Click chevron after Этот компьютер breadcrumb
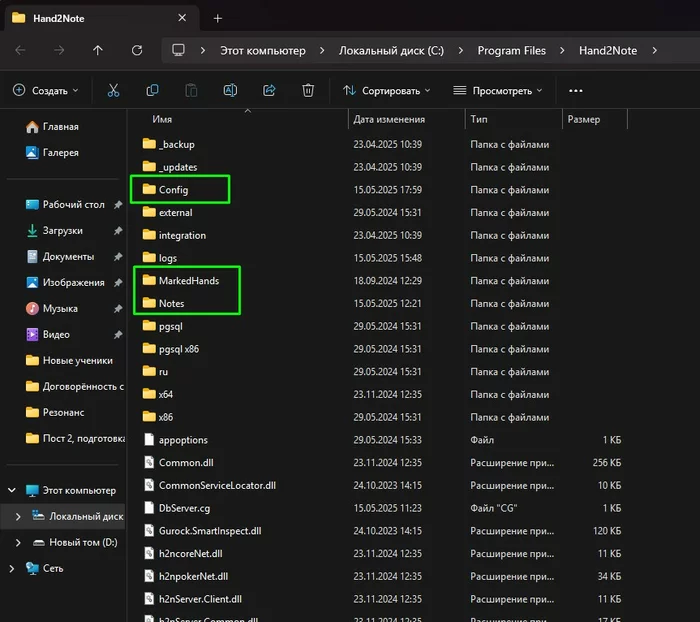The height and width of the screenshot is (622, 700). pyautogui.click(x=322, y=50)
